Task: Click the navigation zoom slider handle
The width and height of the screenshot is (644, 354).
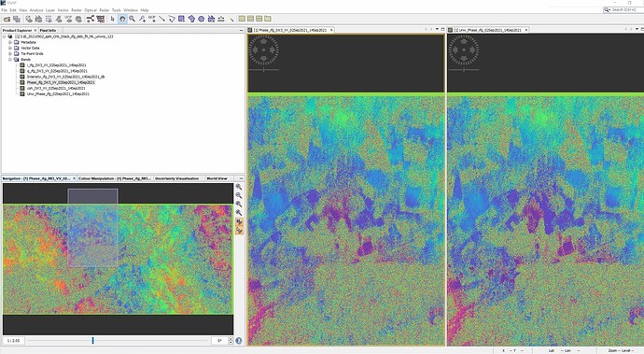Action: tap(92, 340)
